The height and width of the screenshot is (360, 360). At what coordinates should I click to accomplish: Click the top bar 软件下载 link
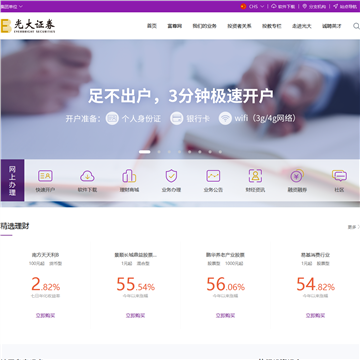283,6
